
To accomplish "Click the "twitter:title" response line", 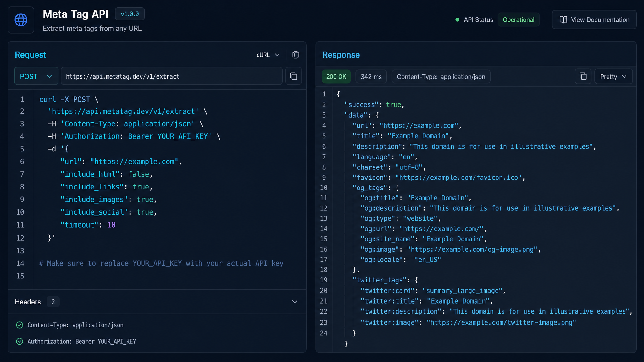I will coord(426,301).
